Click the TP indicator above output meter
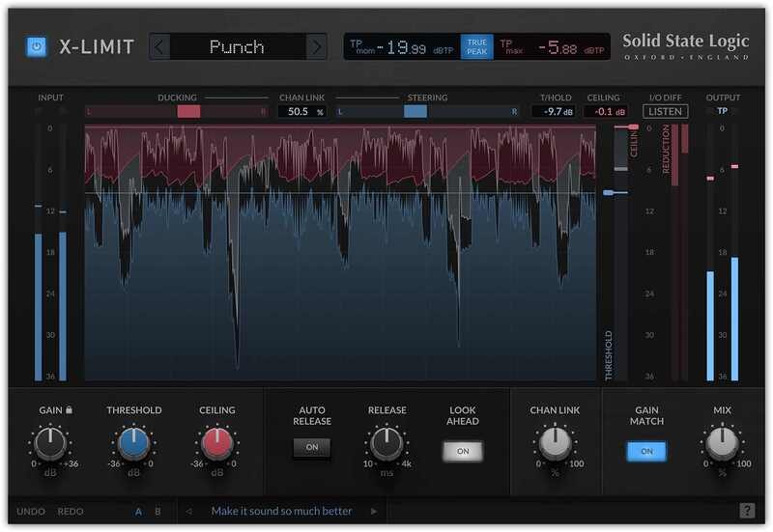 [x=722, y=111]
